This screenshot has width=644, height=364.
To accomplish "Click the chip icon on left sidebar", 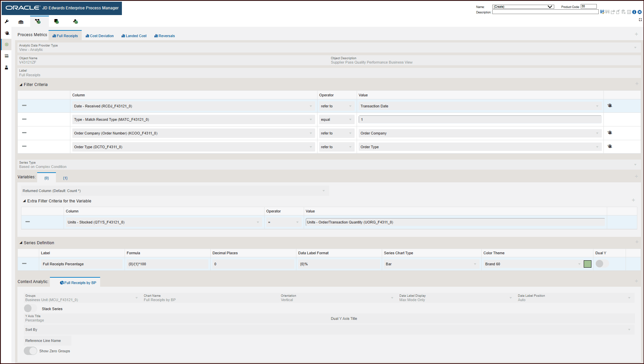I will (x=7, y=44).
